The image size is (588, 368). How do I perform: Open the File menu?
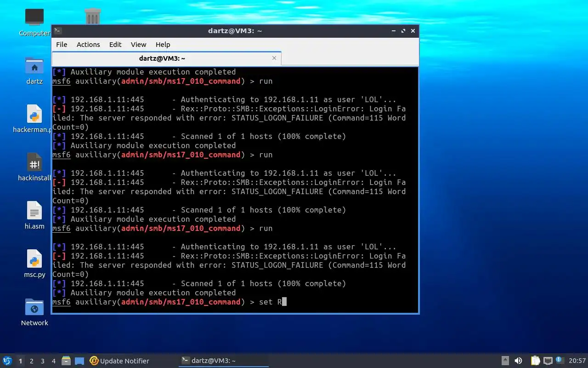click(x=62, y=45)
